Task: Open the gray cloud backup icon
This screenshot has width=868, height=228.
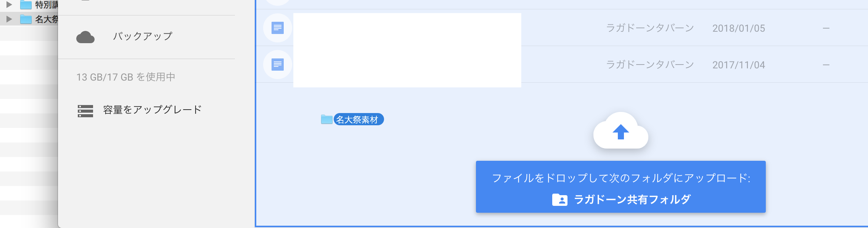Action: tap(85, 37)
